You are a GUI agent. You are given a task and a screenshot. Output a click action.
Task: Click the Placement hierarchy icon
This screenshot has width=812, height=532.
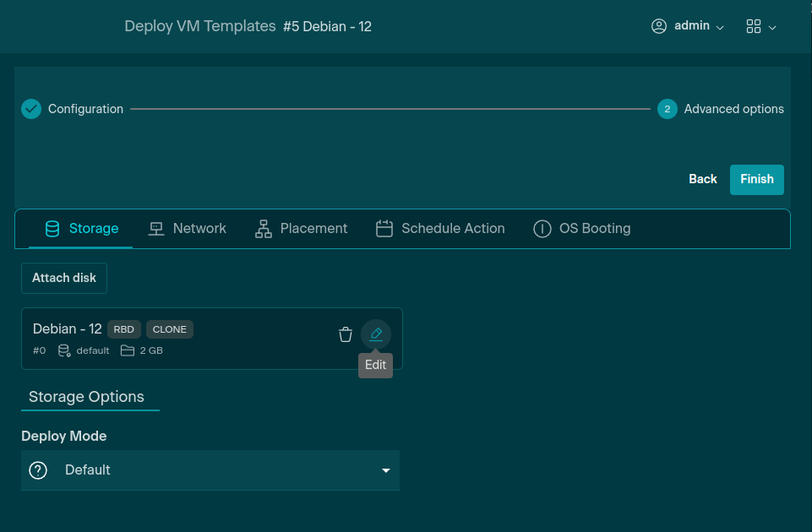263,229
